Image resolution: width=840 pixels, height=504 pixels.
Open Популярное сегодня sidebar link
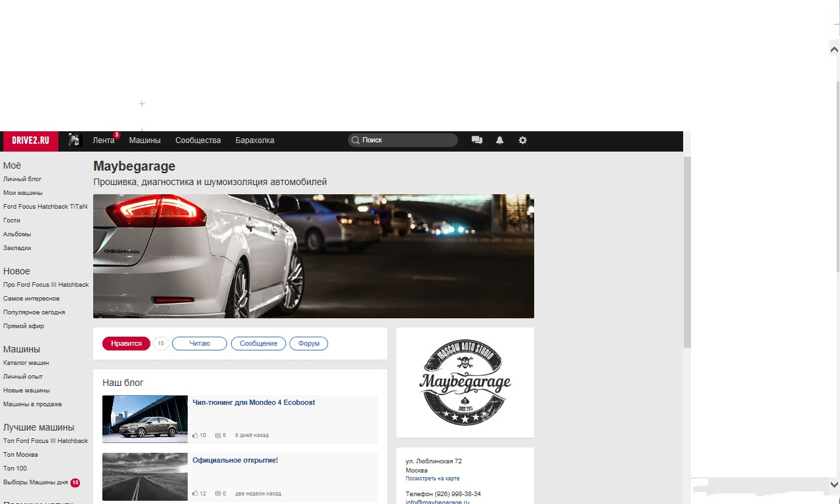pos(34,312)
